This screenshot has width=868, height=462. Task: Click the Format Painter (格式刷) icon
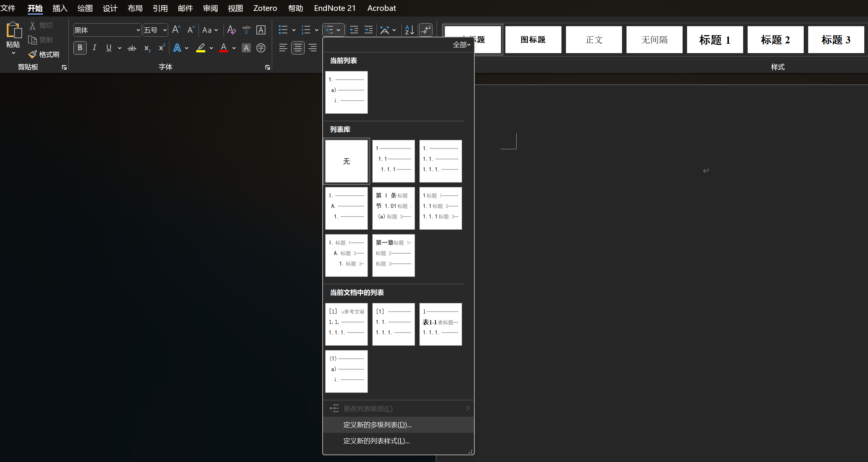pos(33,55)
